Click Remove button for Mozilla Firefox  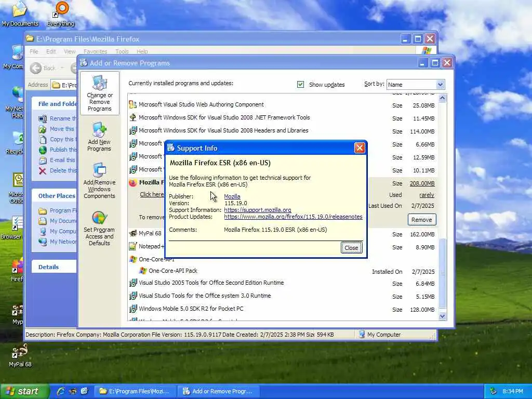click(x=422, y=220)
